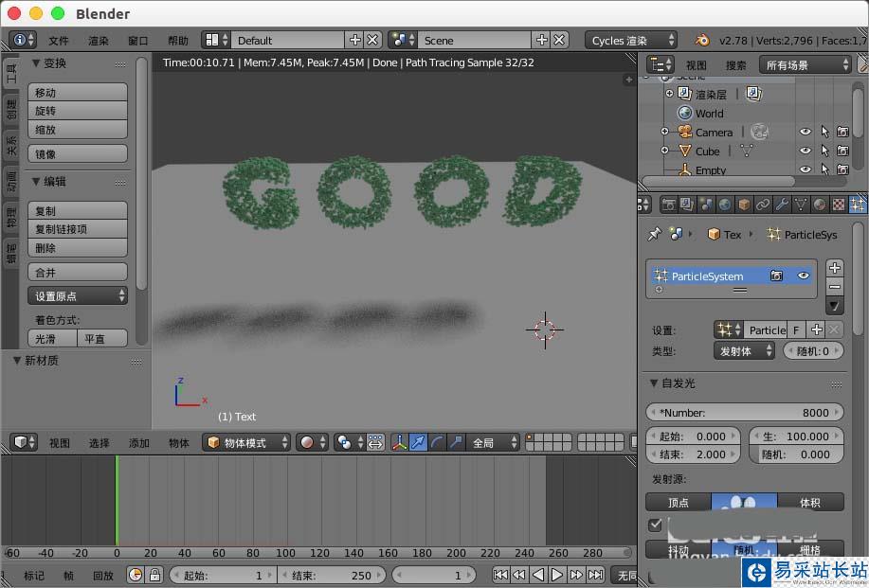Select the translate manipulator arrow
Viewport: 869px width, 588px height.
click(x=418, y=442)
